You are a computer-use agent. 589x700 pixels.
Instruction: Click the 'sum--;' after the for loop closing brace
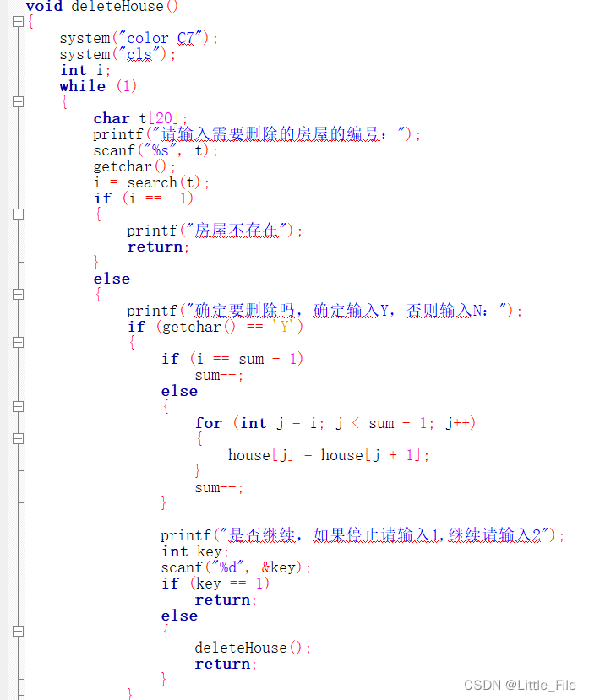click(x=219, y=488)
